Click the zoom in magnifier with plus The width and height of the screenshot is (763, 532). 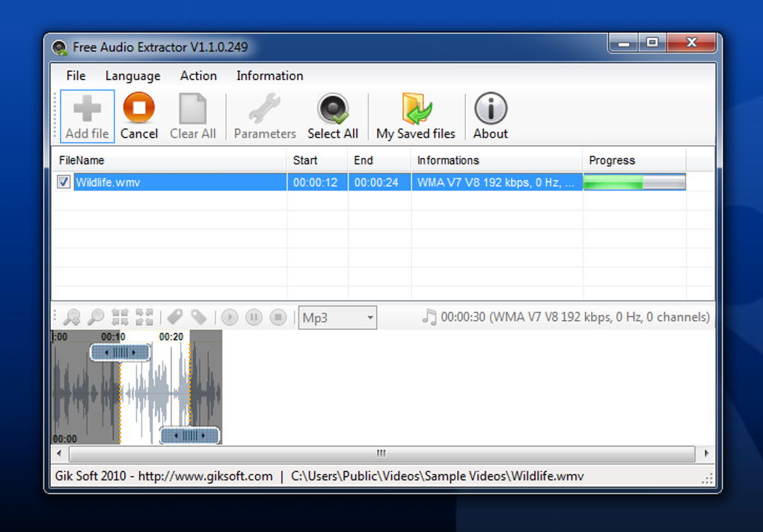pos(72,317)
